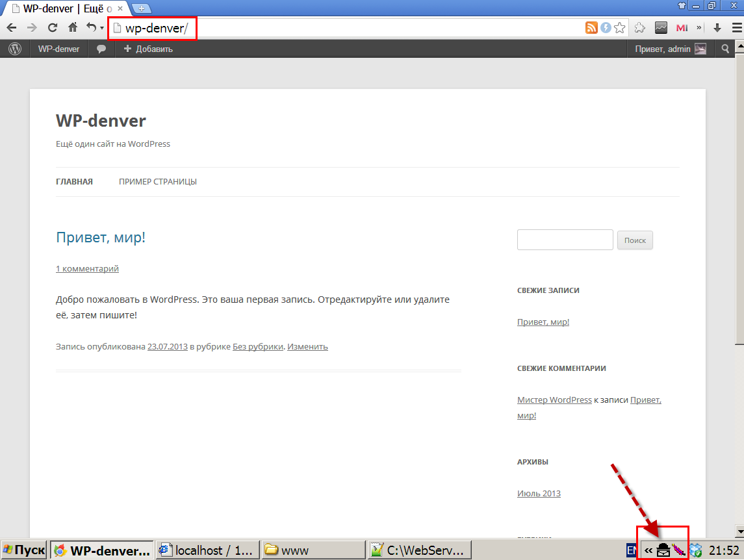This screenshot has width=744, height=560.
Task: Open Привет, мир! under Свежие записи
Action: pos(543,322)
